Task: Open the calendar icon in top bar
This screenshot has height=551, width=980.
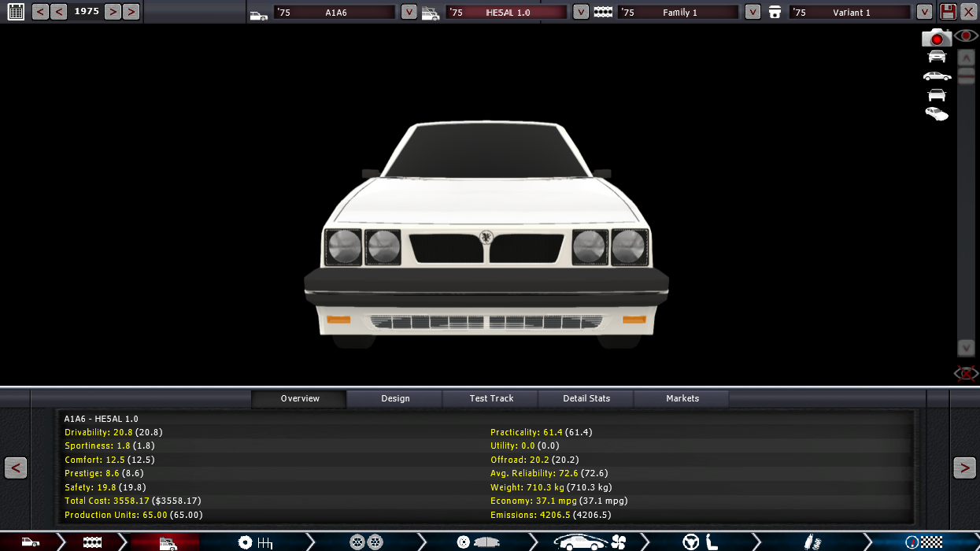Action: coord(16,12)
